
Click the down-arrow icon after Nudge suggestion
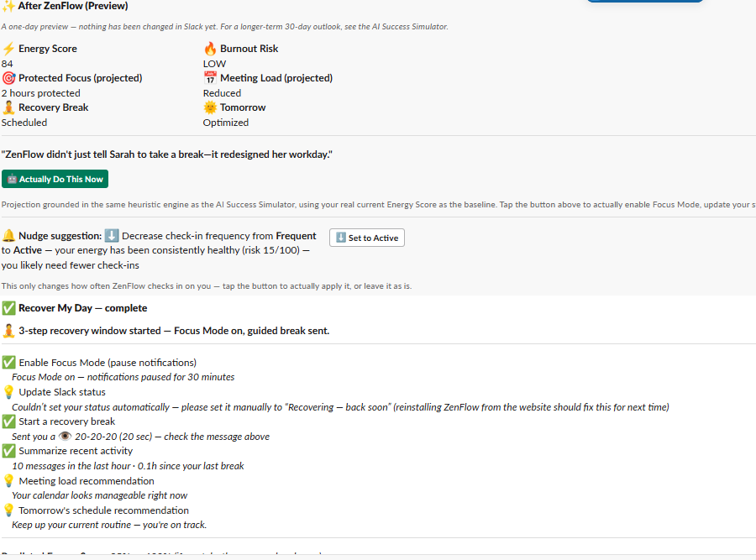point(112,236)
